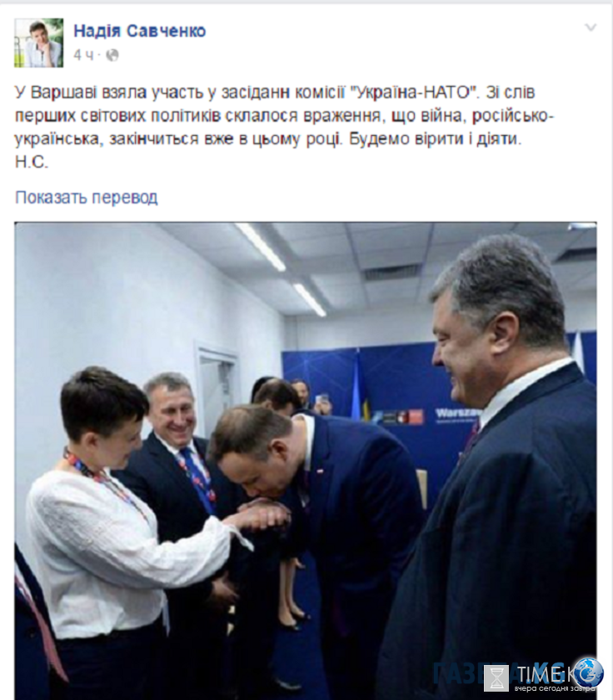
Task: Click the public globe privacy icon
Action: pos(112,55)
